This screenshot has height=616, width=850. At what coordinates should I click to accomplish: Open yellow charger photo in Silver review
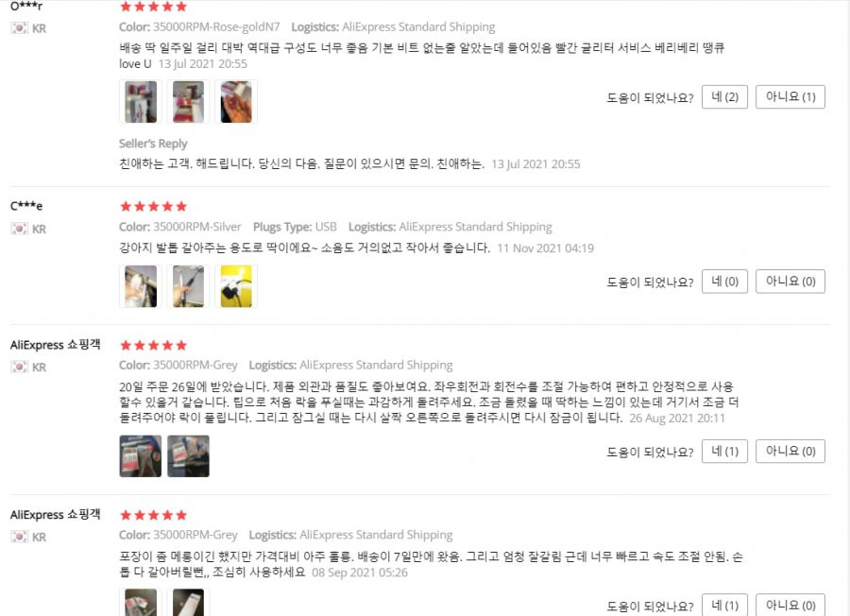click(x=236, y=286)
